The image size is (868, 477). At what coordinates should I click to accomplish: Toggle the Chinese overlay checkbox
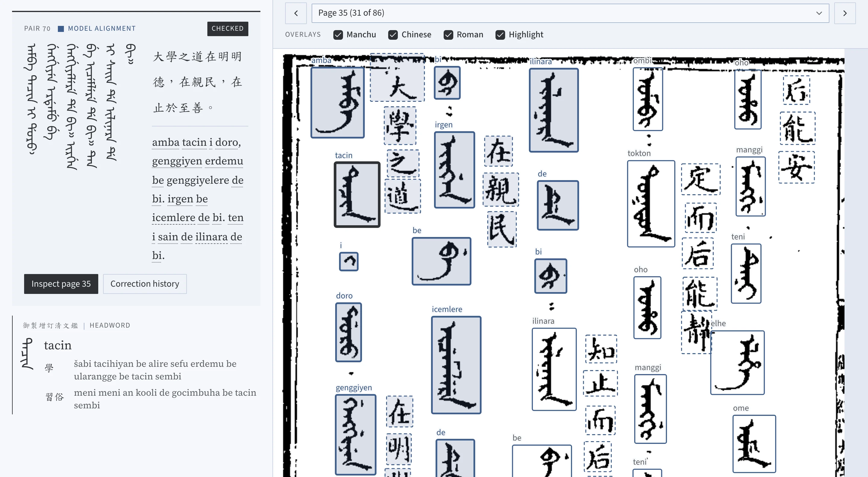point(392,35)
